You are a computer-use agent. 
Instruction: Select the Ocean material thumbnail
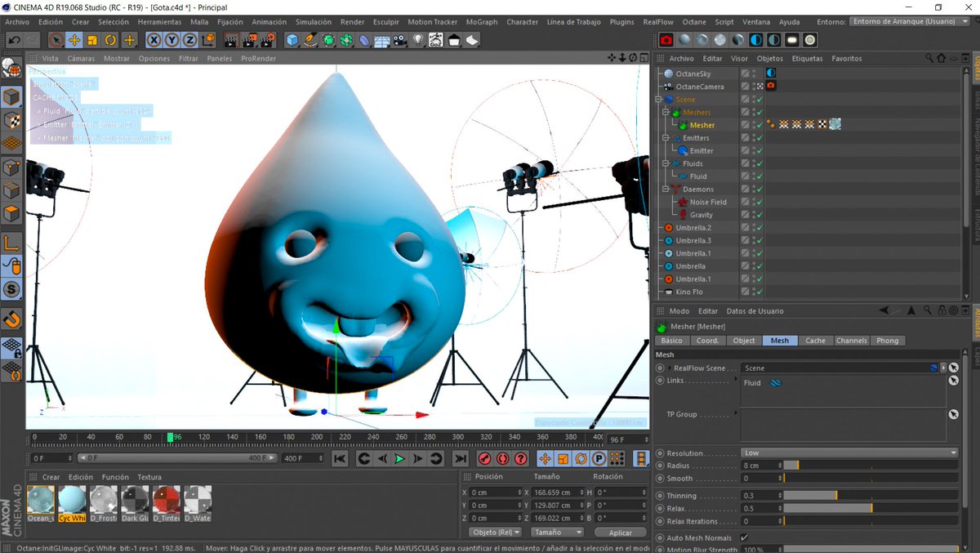click(41, 504)
